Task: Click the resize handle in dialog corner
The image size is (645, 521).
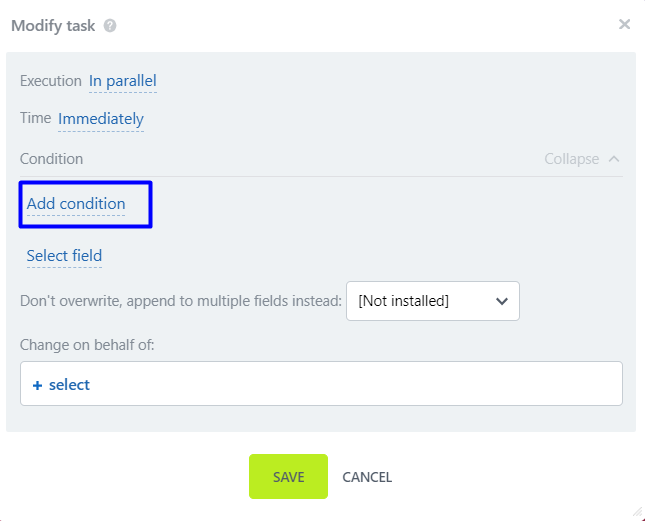Action: pyautogui.click(x=637, y=512)
